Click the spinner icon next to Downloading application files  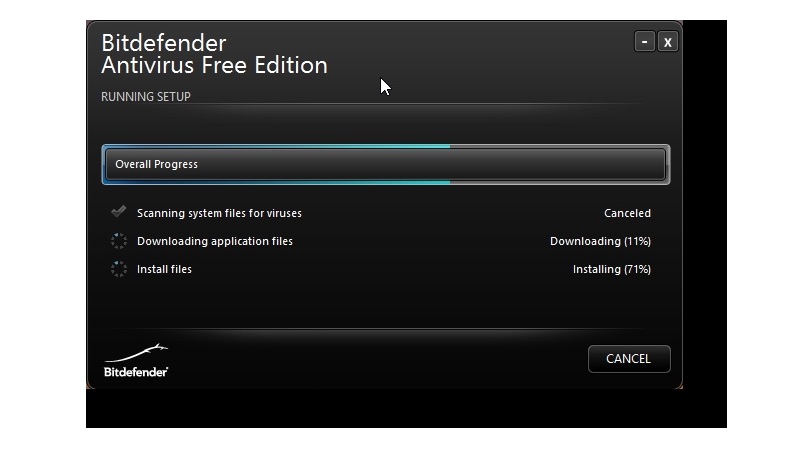118,241
